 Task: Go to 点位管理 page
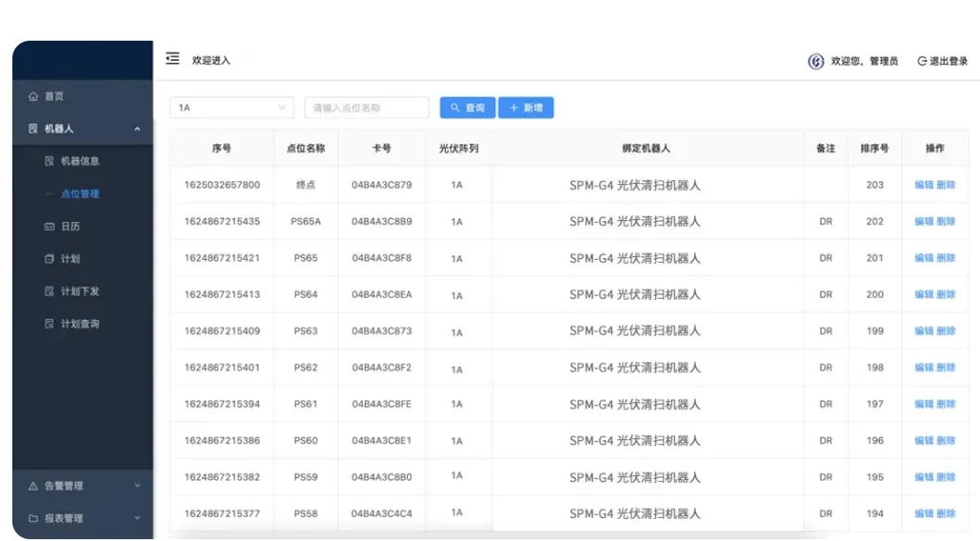tap(80, 194)
